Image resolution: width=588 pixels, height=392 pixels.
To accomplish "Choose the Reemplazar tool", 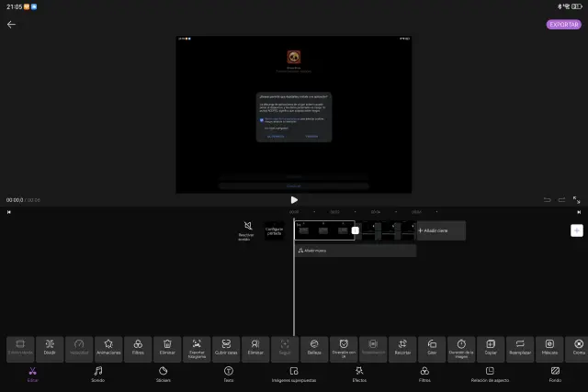I will click(x=520, y=349).
